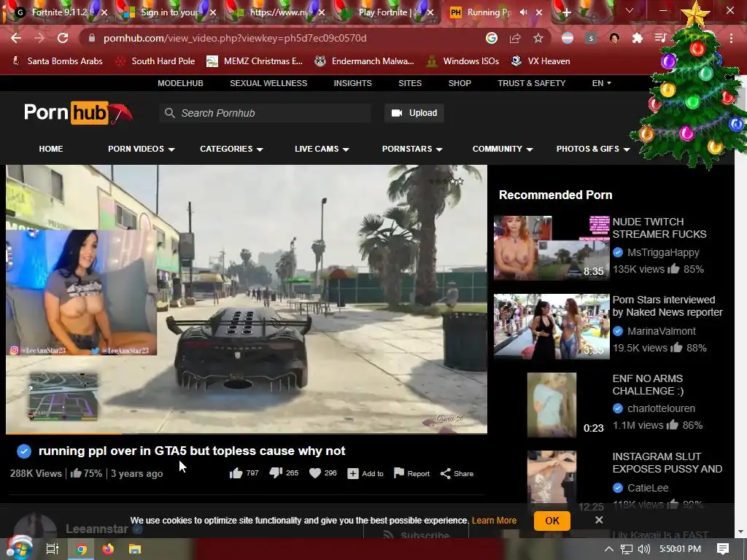Open the Google icon in the address bar
747x560 pixels.
tap(492, 38)
